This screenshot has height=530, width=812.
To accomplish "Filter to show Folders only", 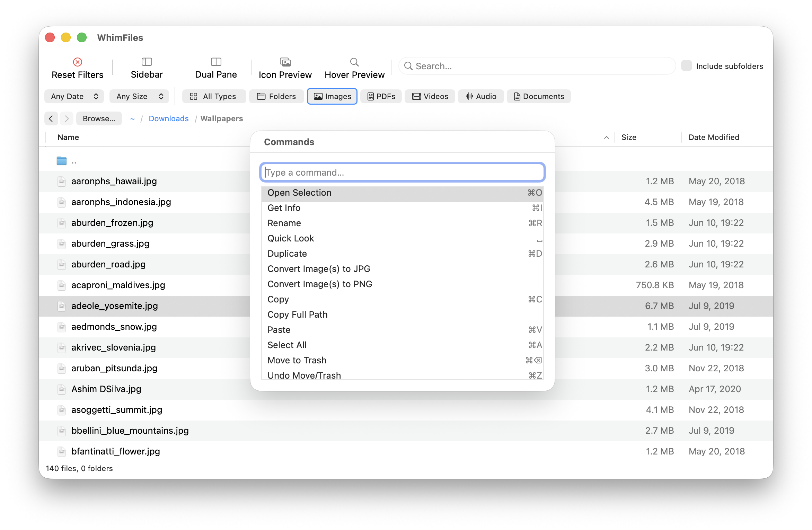I will 276,96.
